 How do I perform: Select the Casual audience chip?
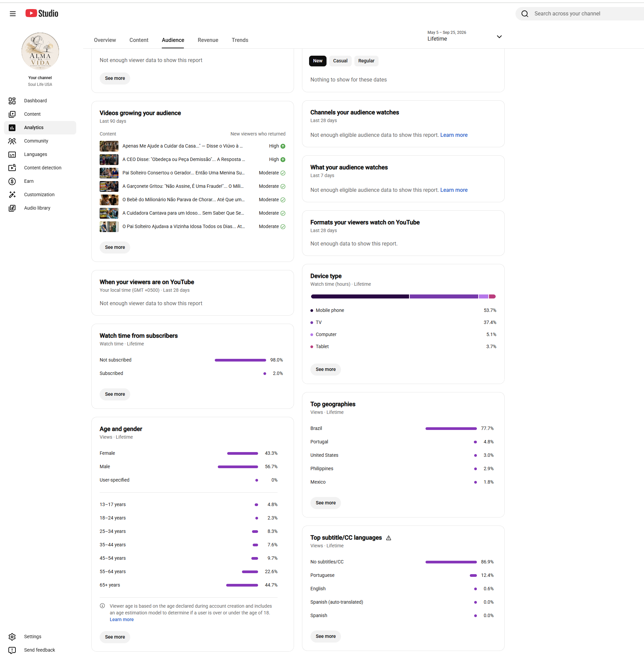click(x=340, y=61)
